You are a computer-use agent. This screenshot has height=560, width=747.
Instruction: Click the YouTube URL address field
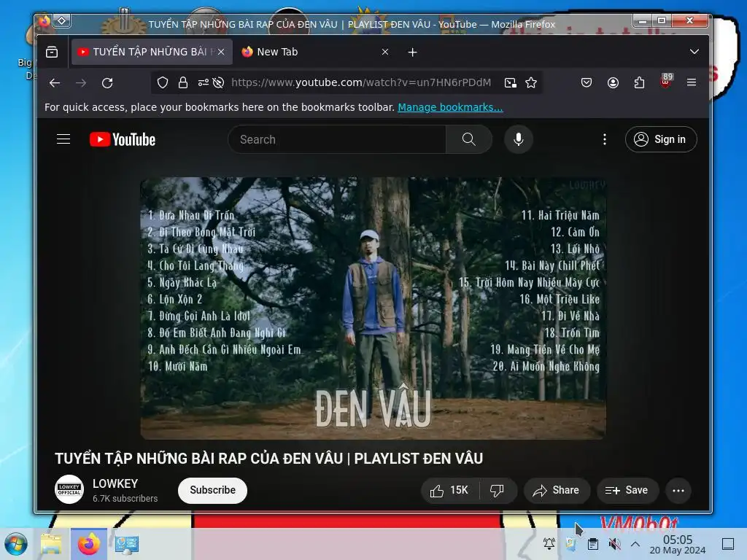point(361,83)
